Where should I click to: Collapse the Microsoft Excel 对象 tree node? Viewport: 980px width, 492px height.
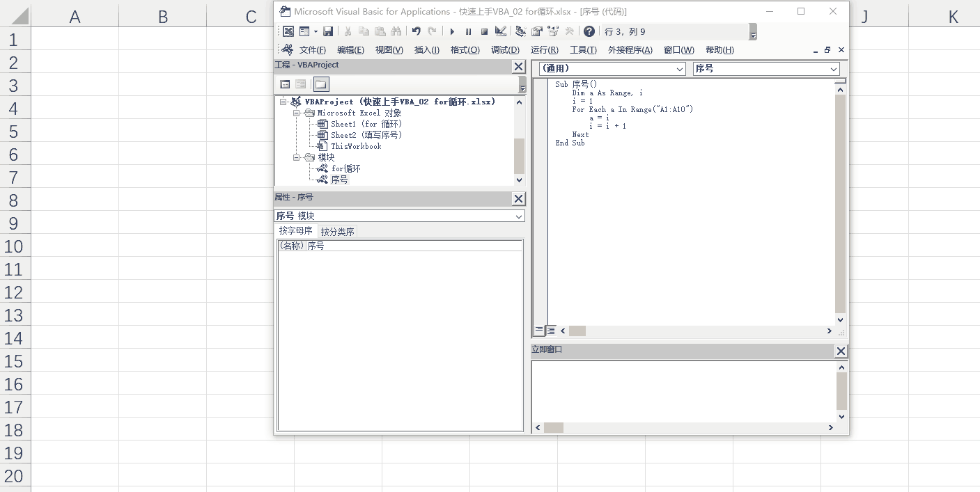(x=296, y=113)
